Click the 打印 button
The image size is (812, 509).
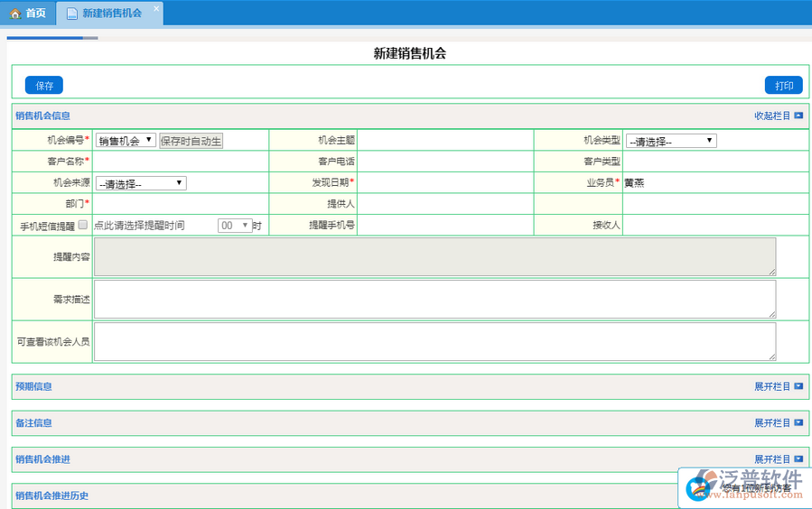click(x=783, y=86)
